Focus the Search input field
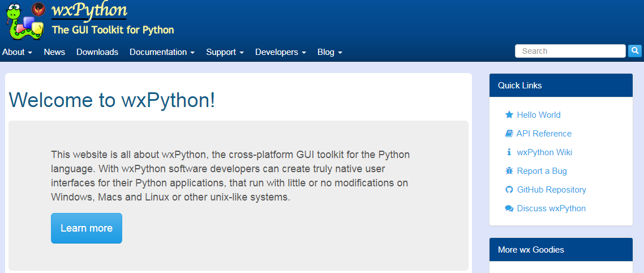Image resolution: width=644 pixels, height=273 pixels. (570, 51)
